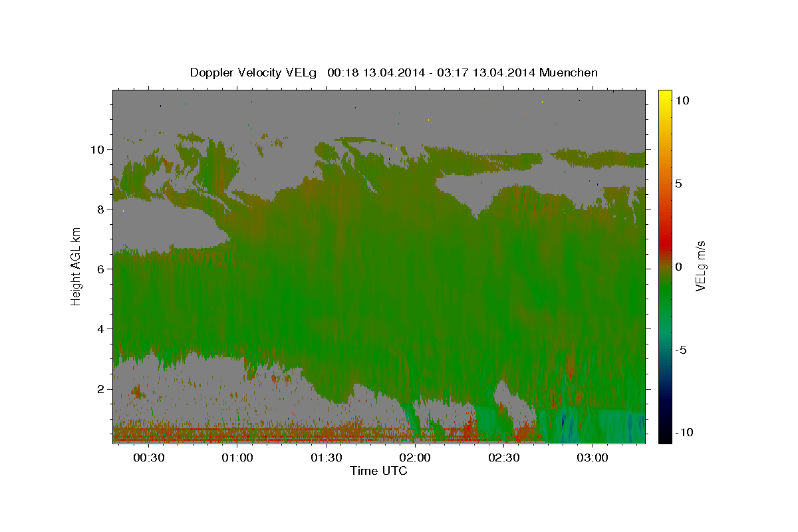Click the height tick label '6'
798x532 pixels.
click(x=101, y=269)
